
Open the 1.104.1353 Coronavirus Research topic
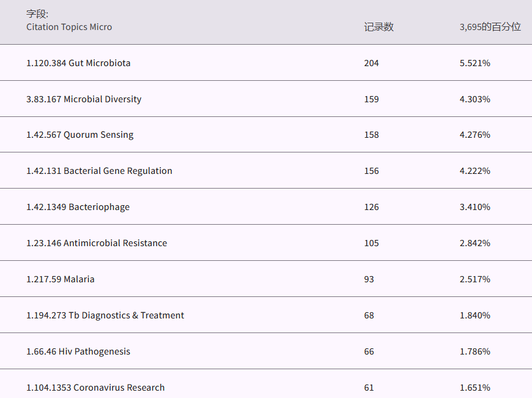pyautogui.click(x=96, y=388)
